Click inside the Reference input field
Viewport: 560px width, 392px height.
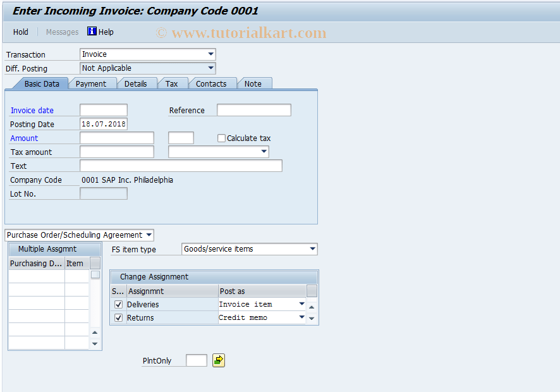pyautogui.click(x=253, y=109)
